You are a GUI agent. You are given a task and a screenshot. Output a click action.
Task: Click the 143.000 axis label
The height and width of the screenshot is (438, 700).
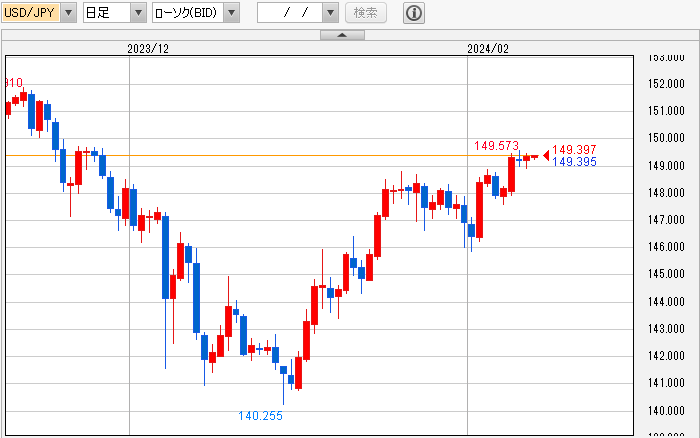[x=666, y=329]
